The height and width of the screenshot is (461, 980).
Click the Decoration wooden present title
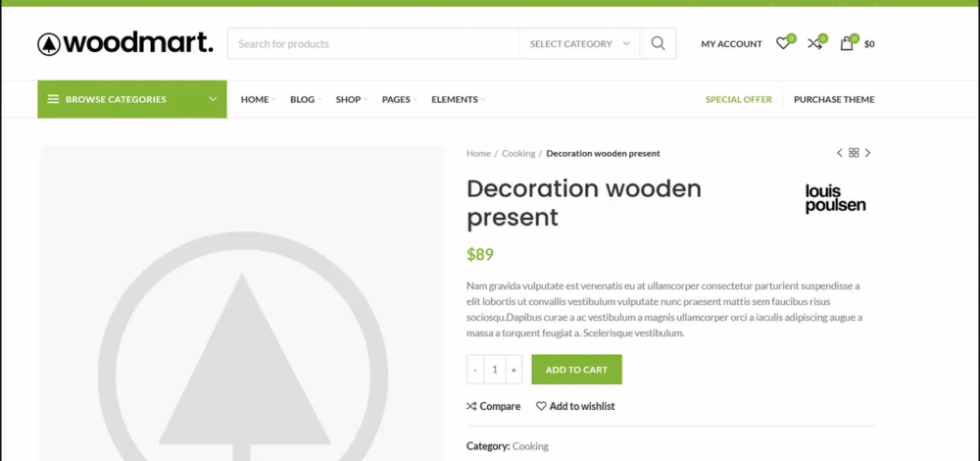584,203
